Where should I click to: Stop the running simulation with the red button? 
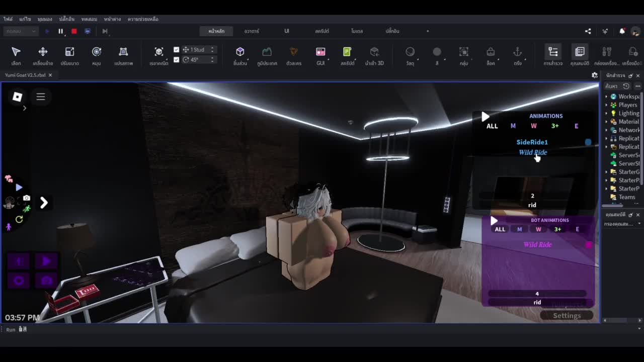pos(74,31)
